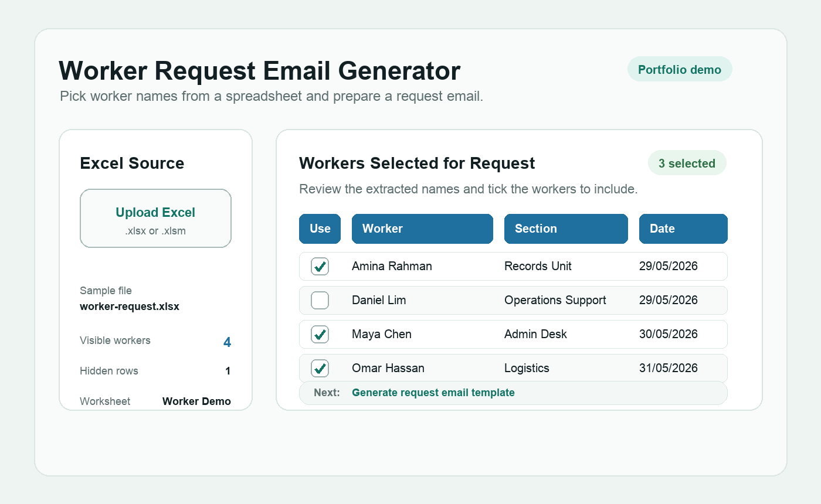This screenshot has height=504, width=821.
Task: Click the Logistics section cell
Action: tap(527, 368)
